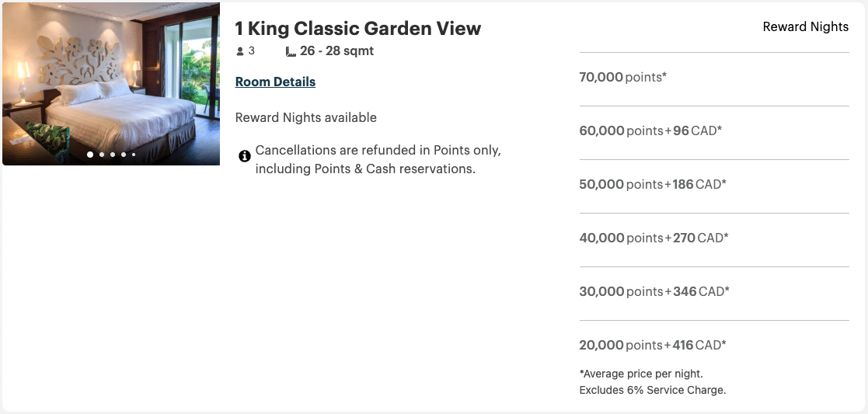Jump to the second room photo via carousel dot
868x414 pixels.
102,155
